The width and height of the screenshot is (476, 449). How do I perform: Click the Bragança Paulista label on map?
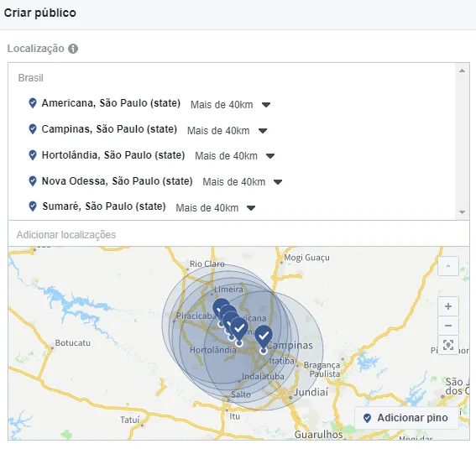322,369
